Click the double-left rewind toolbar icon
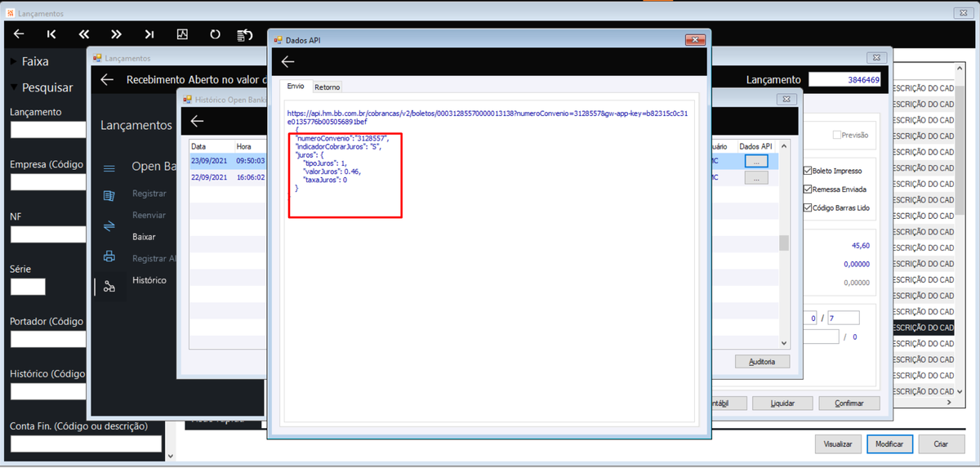980x468 pixels. (x=84, y=34)
